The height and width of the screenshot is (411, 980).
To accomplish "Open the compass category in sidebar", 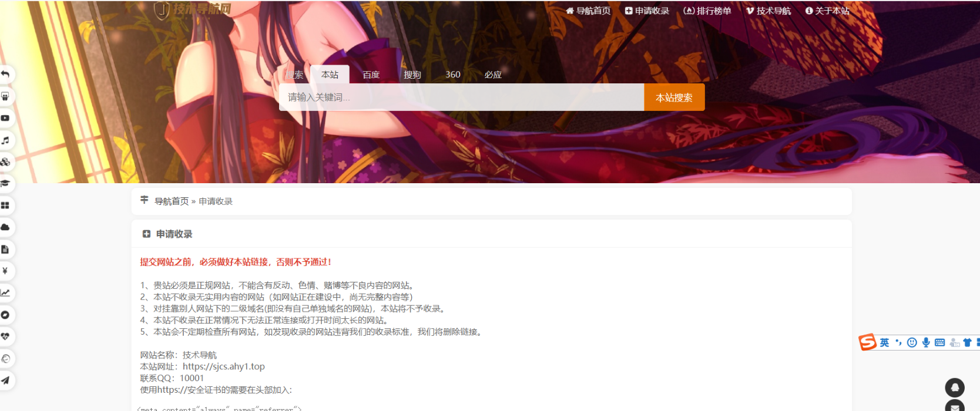I will [x=5, y=315].
